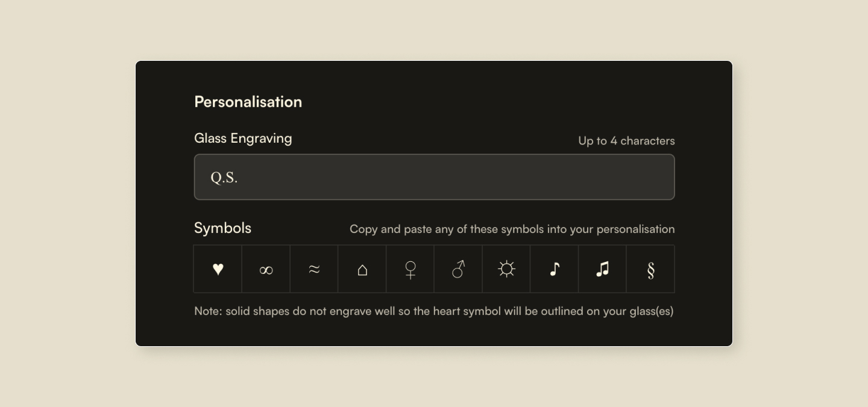This screenshot has height=407, width=868.
Task: Click the engraving note about solid shapes
Action: click(433, 311)
